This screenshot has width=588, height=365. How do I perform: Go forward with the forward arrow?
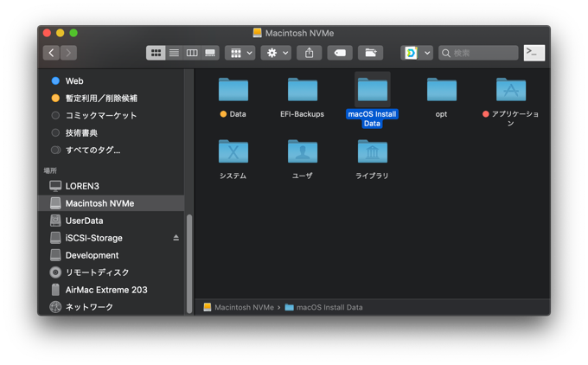click(68, 53)
